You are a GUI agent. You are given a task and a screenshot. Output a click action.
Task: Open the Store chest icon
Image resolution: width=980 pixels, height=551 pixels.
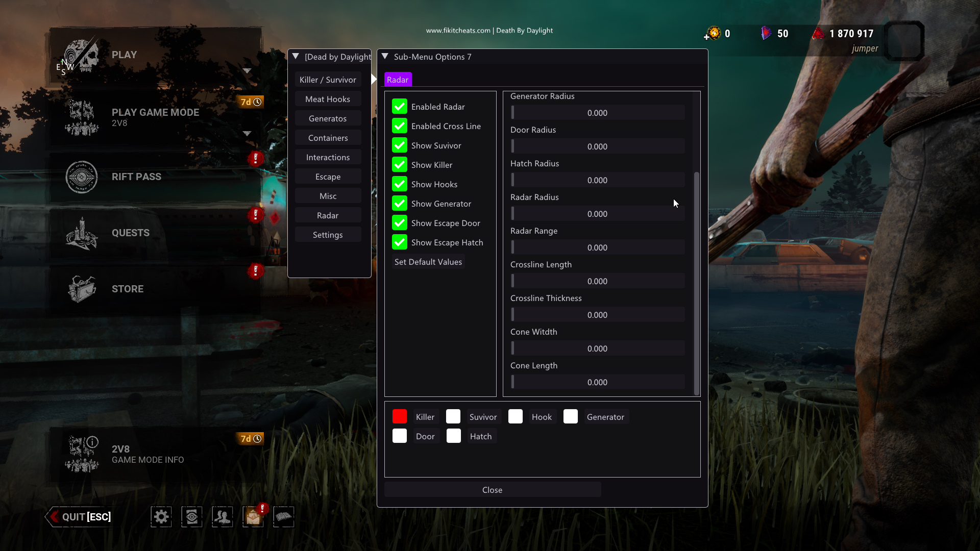[x=82, y=289]
